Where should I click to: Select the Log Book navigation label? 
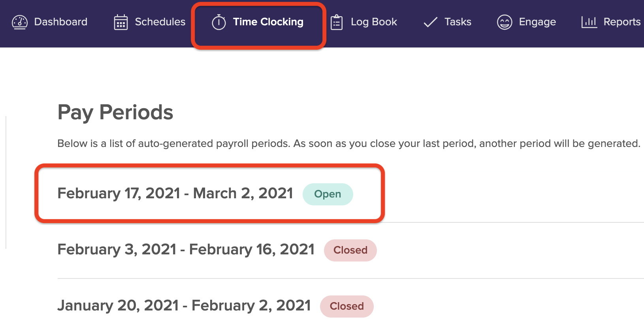click(374, 23)
